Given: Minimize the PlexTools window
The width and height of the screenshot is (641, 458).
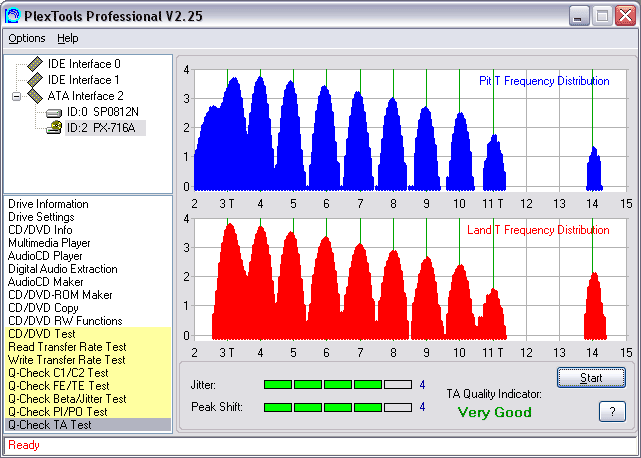Looking at the screenshot, I should click(579, 16).
